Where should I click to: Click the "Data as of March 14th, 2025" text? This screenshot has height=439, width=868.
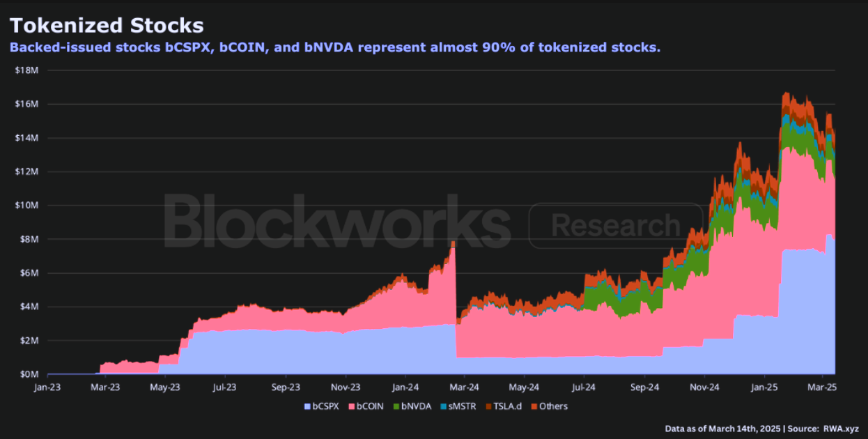(x=723, y=429)
